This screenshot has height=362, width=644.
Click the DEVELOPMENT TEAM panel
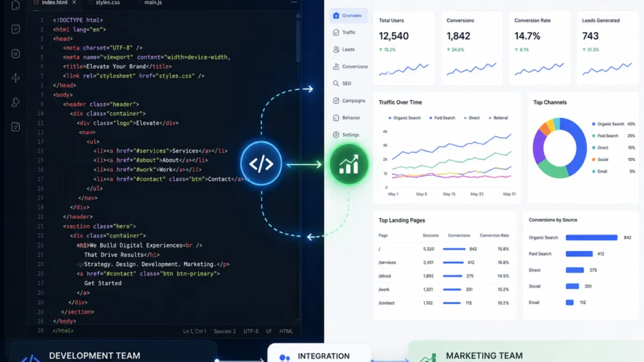click(x=112, y=351)
